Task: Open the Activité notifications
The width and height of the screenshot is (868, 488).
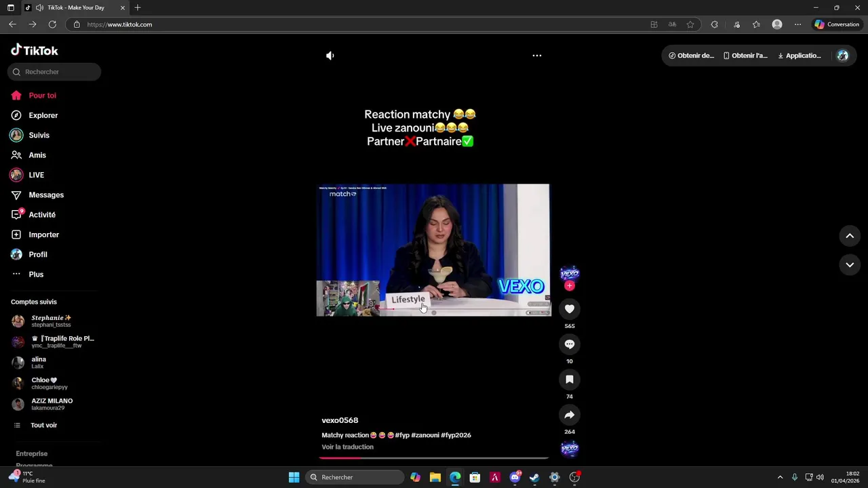Action: 42,215
